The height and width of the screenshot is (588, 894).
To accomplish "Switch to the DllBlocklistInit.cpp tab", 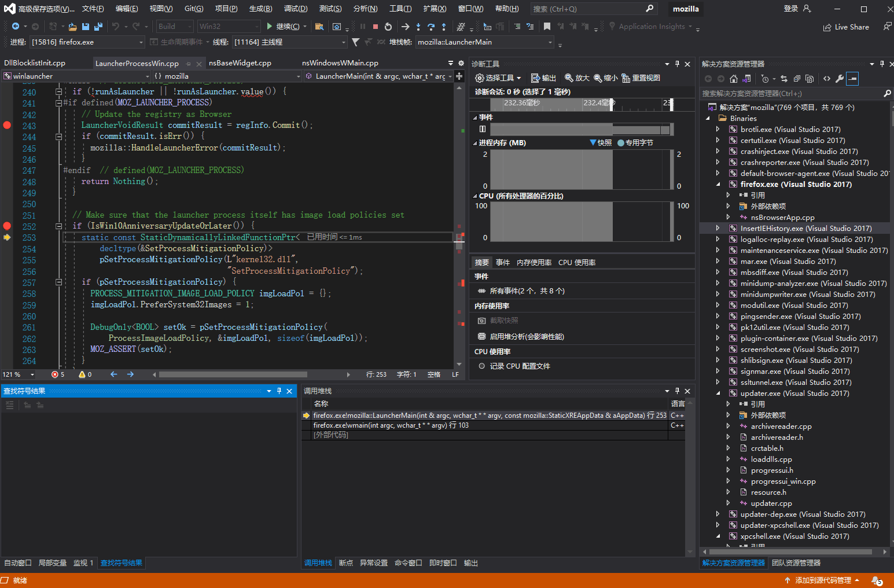I will click(x=35, y=63).
